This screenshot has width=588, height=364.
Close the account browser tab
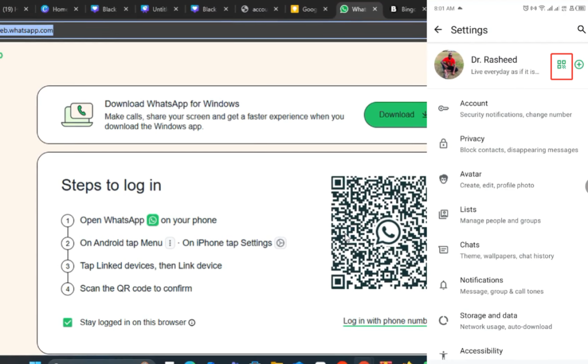(276, 9)
